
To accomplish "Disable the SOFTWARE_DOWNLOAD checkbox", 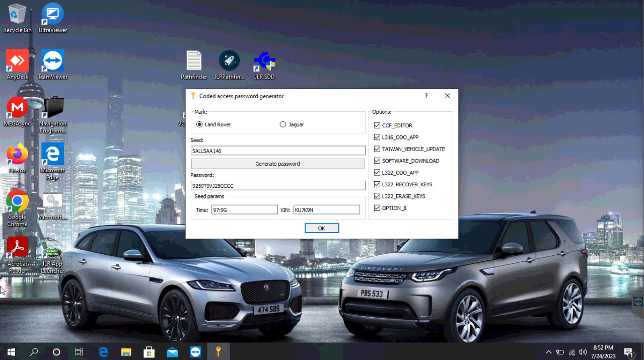I will click(x=377, y=161).
